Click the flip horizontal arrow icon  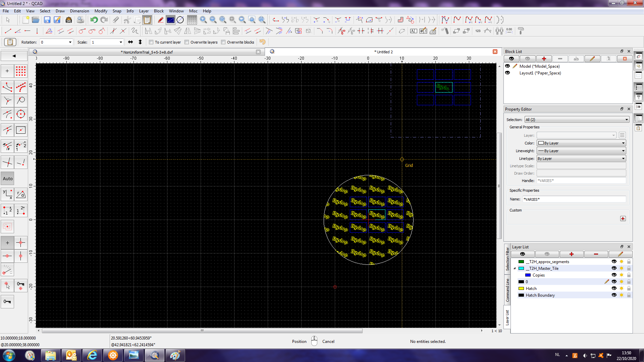(x=130, y=42)
